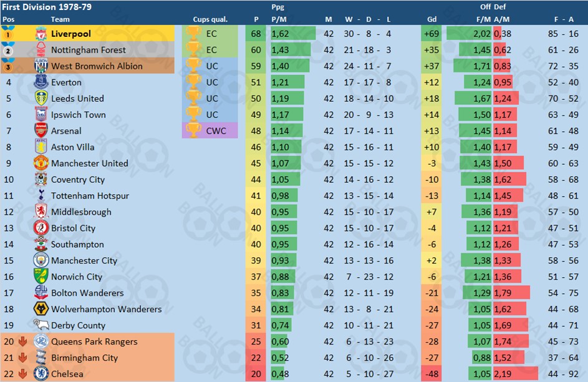Click the Cups qual. column header
588x382 pixels.
(x=210, y=19)
